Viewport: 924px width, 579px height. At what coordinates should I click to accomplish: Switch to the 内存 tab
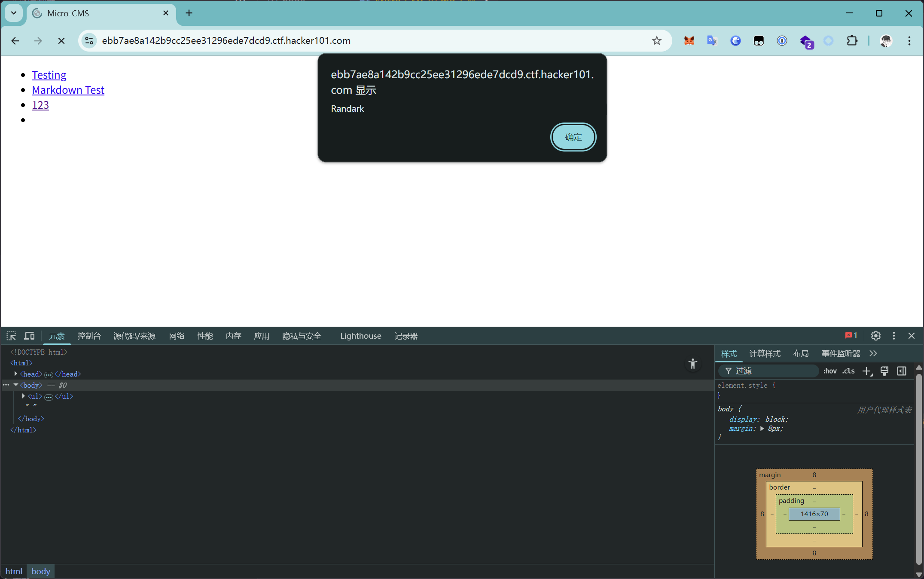(x=233, y=336)
